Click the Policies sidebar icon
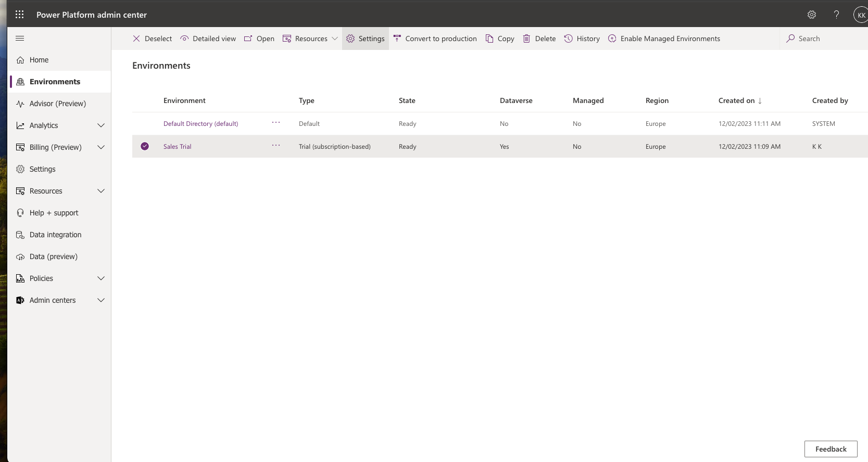This screenshot has height=462, width=868. coord(20,278)
